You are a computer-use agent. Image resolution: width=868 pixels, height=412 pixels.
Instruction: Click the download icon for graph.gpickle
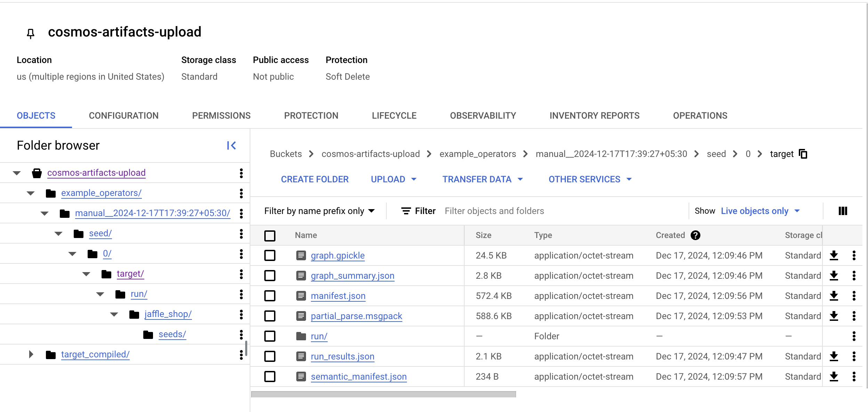[x=834, y=255]
